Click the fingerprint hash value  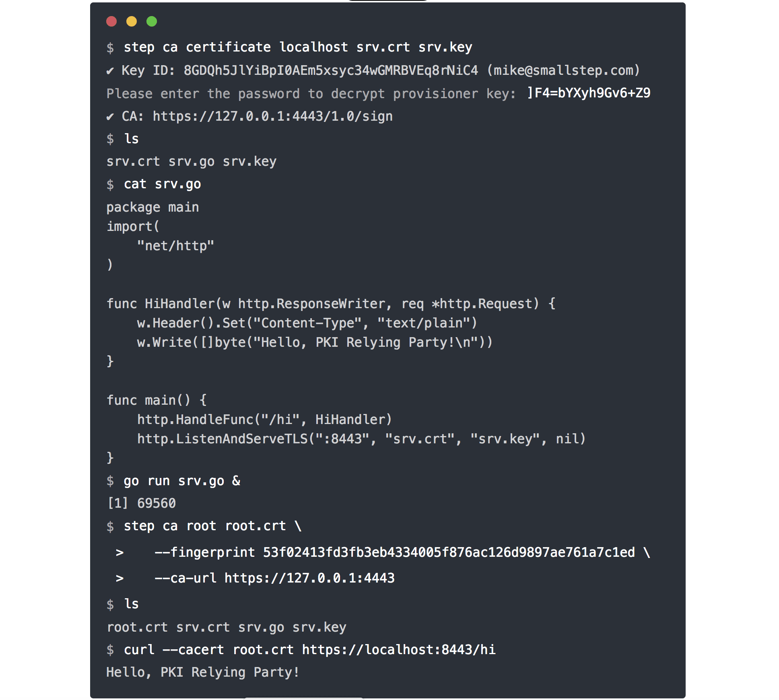click(449, 552)
